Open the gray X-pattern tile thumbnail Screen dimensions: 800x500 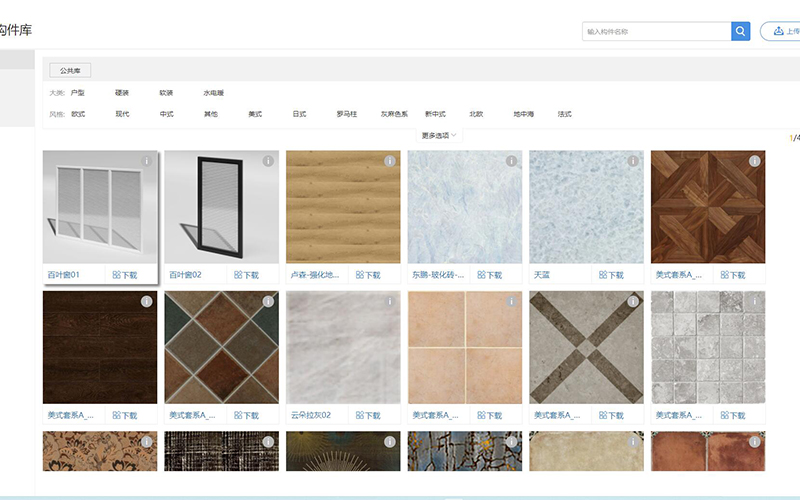point(586,347)
